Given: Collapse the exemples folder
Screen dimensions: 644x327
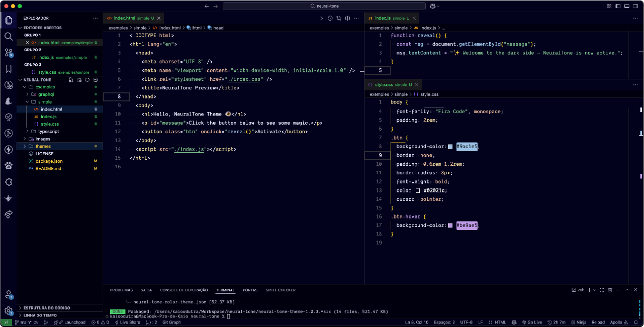Looking at the screenshot, I should point(25,87).
